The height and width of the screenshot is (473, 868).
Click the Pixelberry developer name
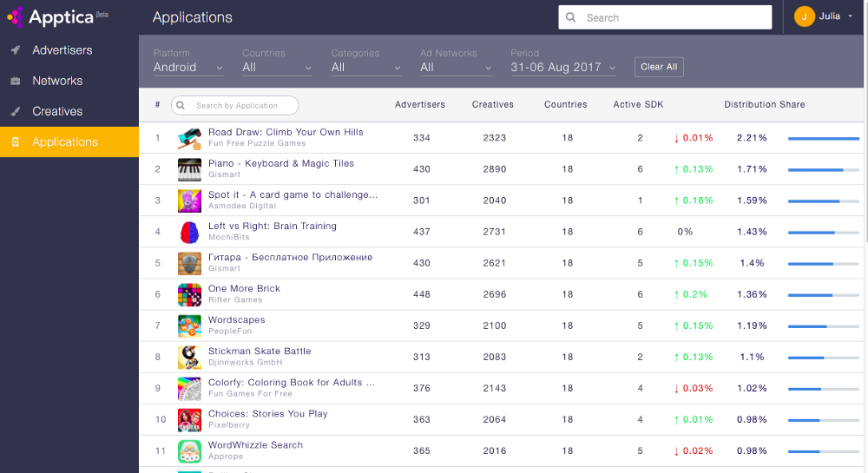pos(229,425)
